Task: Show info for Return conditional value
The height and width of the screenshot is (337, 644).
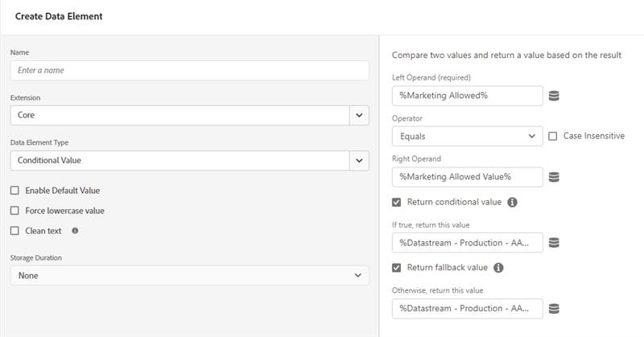Action: 512,202
